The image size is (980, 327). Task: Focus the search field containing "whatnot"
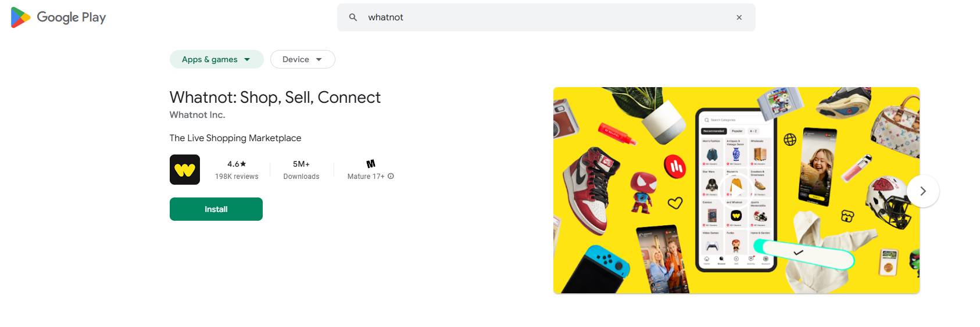(546, 17)
